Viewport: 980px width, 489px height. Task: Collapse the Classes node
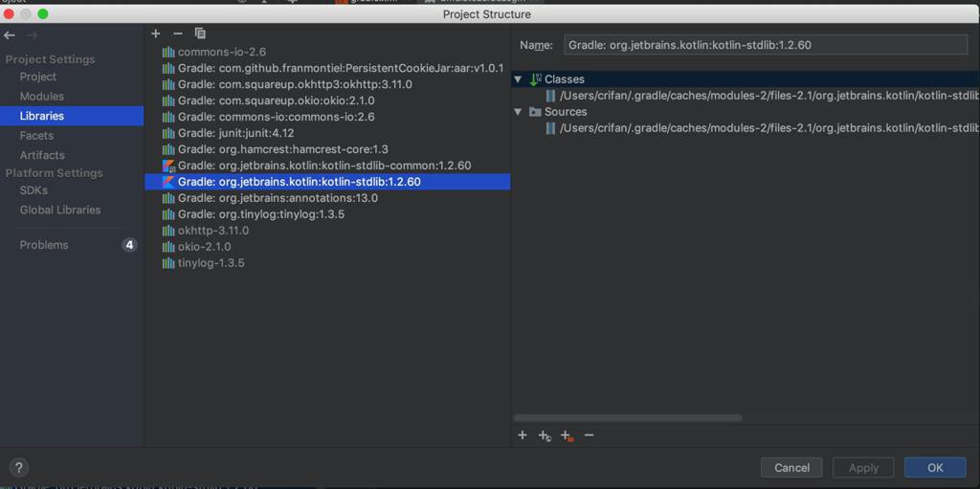tap(518, 79)
